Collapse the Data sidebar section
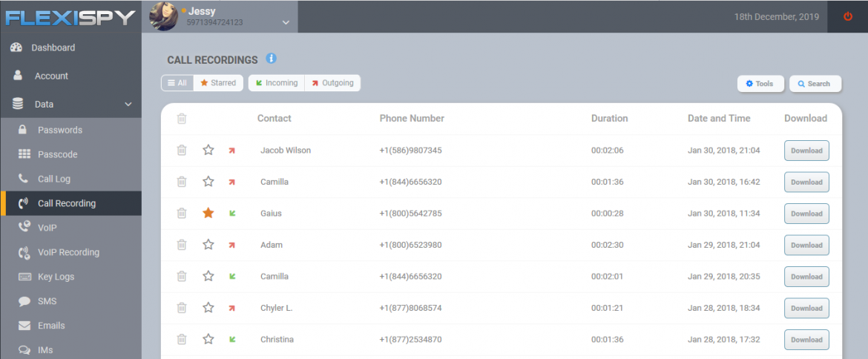This screenshot has width=868, height=359. [128, 104]
